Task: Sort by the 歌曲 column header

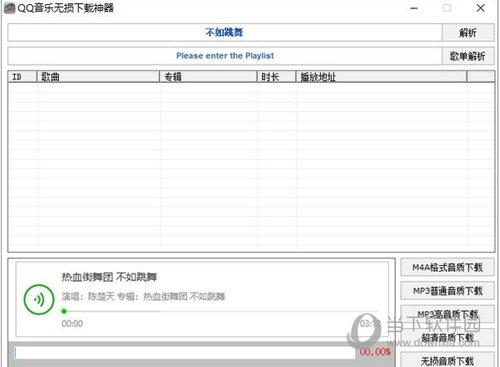Action: coord(98,77)
